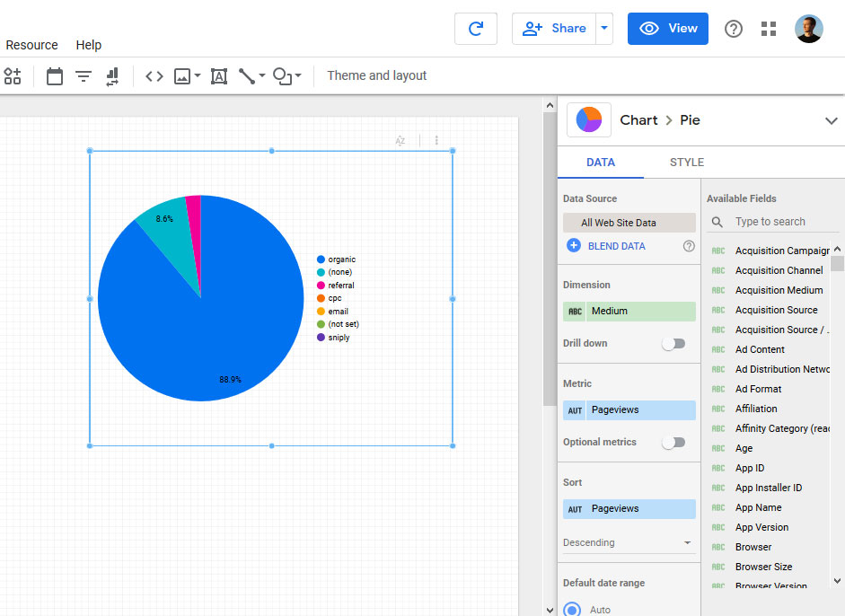Switch to the STYLE tab
This screenshot has width=845, height=616.
coord(686,163)
